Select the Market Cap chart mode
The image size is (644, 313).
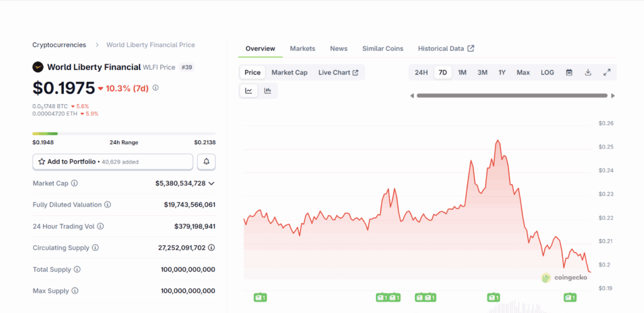click(x=289, y=72)
